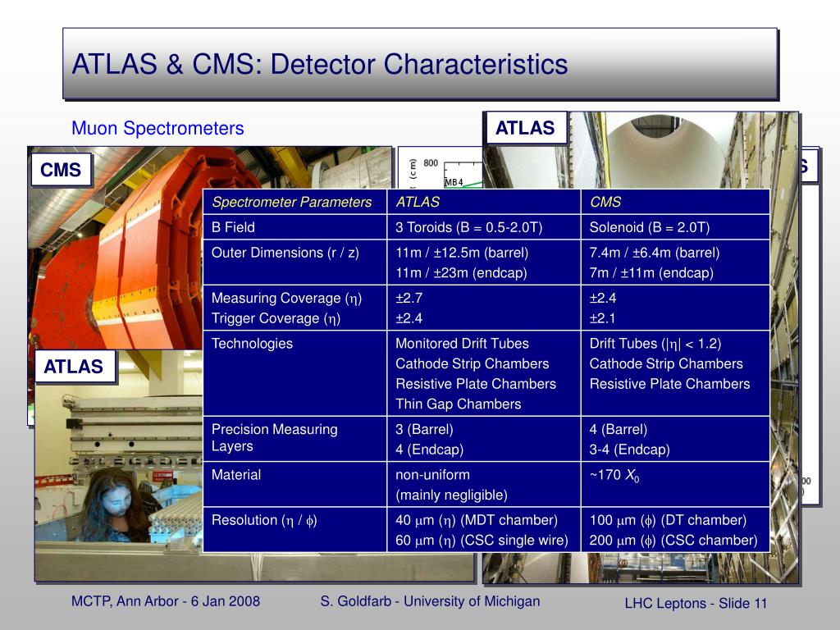Click the 'Monitored Drift Tubes' text
The height and width of the screenshot is (630, 840).
pyautogui.click(x=462, y=344)
